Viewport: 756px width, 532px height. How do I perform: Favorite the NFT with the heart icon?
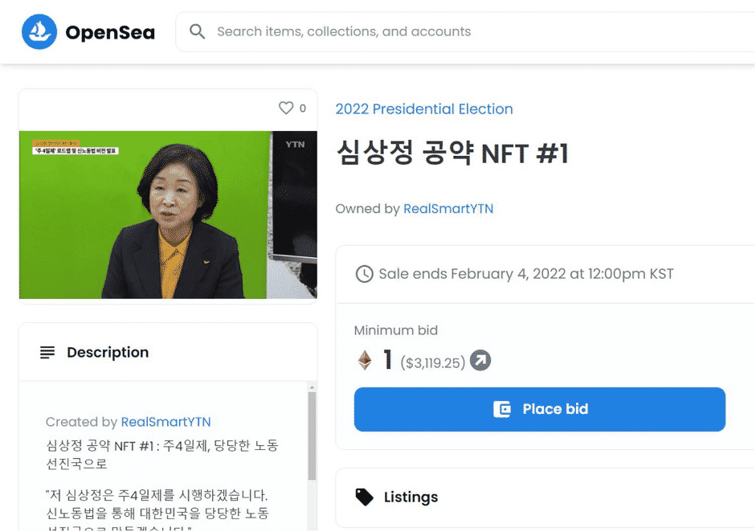click(x=286, y=108)
